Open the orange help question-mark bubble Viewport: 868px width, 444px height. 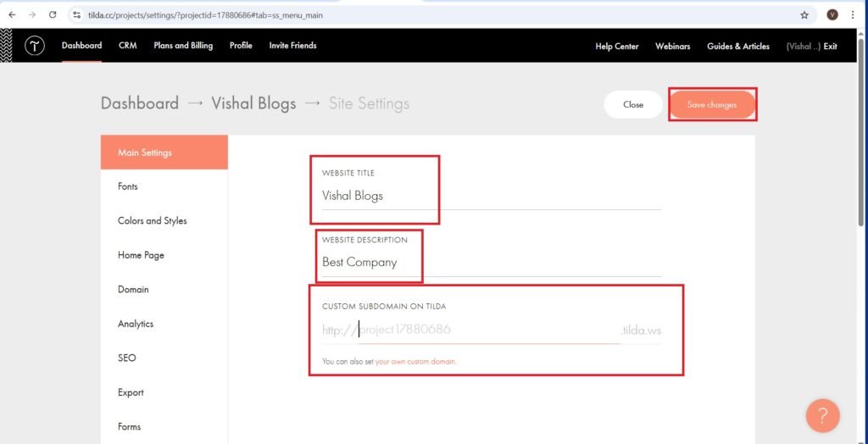coord(822,415)
